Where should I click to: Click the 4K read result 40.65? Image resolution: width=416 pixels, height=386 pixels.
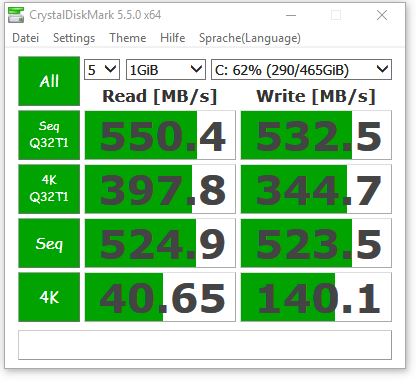click(160, 297)
